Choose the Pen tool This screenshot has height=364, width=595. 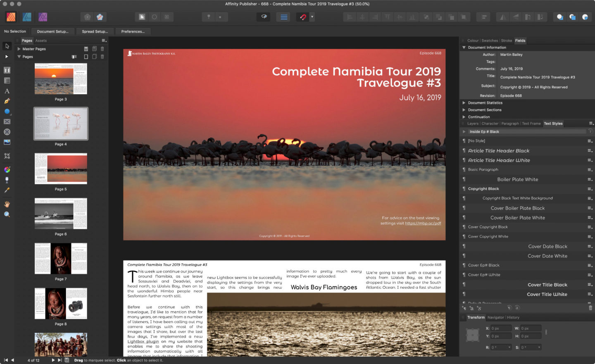(x=7, y=101)
